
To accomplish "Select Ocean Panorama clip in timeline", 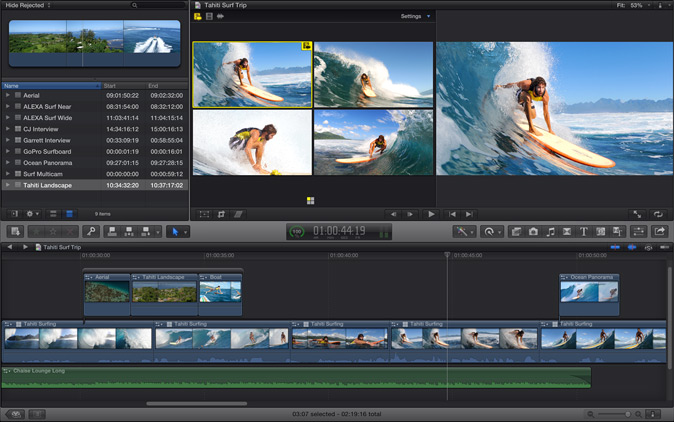I will point(589,292).
